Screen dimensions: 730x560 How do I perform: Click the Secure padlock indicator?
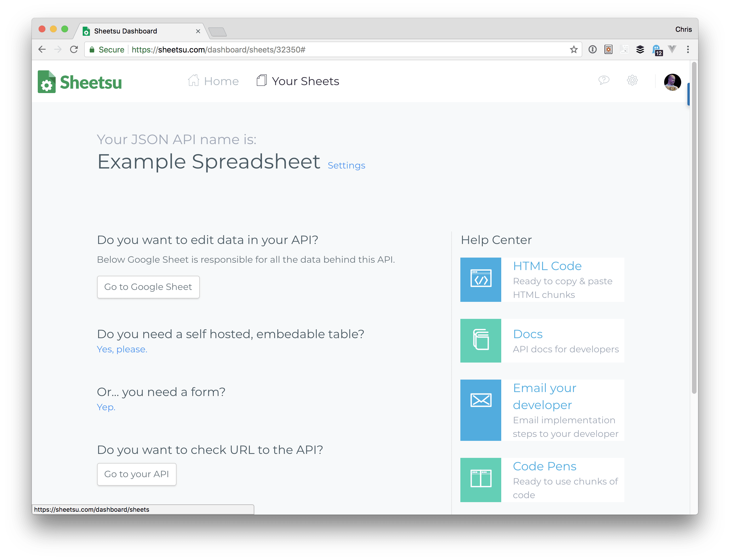[x=107, y=50]
